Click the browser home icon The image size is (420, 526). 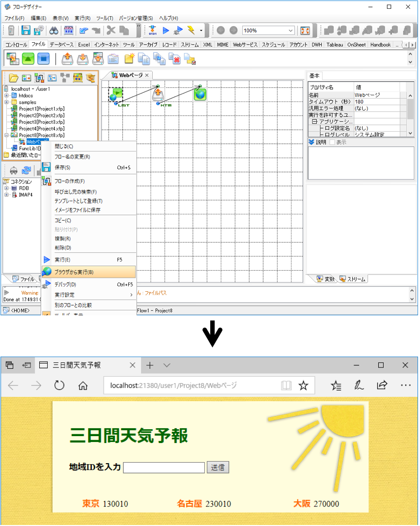83,386
